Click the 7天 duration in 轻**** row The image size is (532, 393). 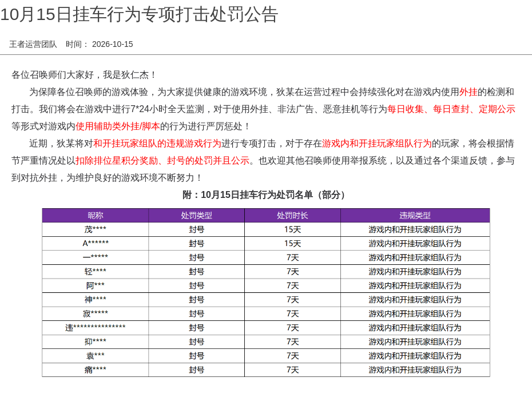coord(292,272)
